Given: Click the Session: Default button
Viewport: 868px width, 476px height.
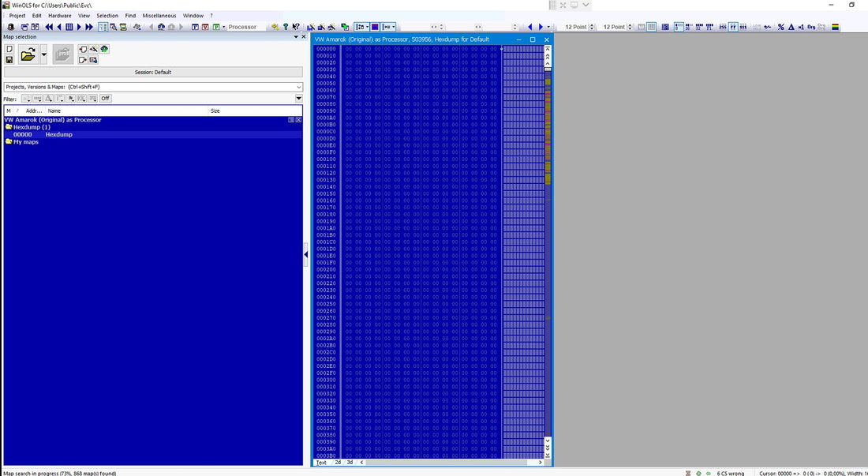Looking at the screenshot, I should [153, 72].
